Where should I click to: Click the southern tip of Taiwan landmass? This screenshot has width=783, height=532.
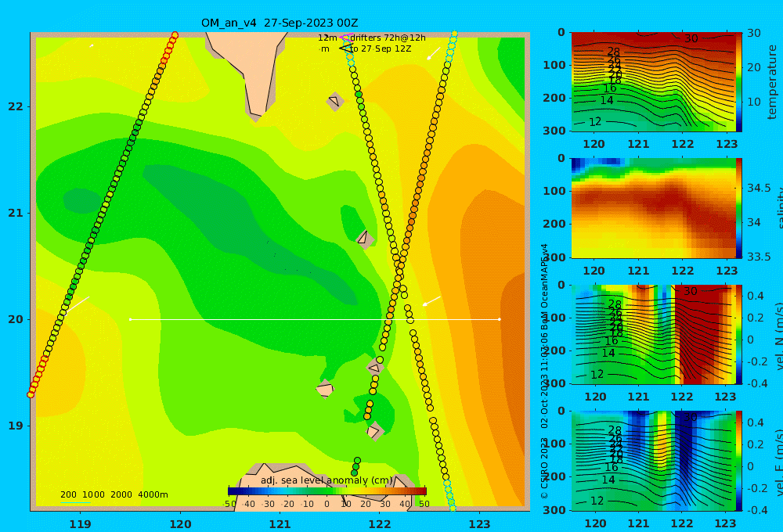coord(256,117)
